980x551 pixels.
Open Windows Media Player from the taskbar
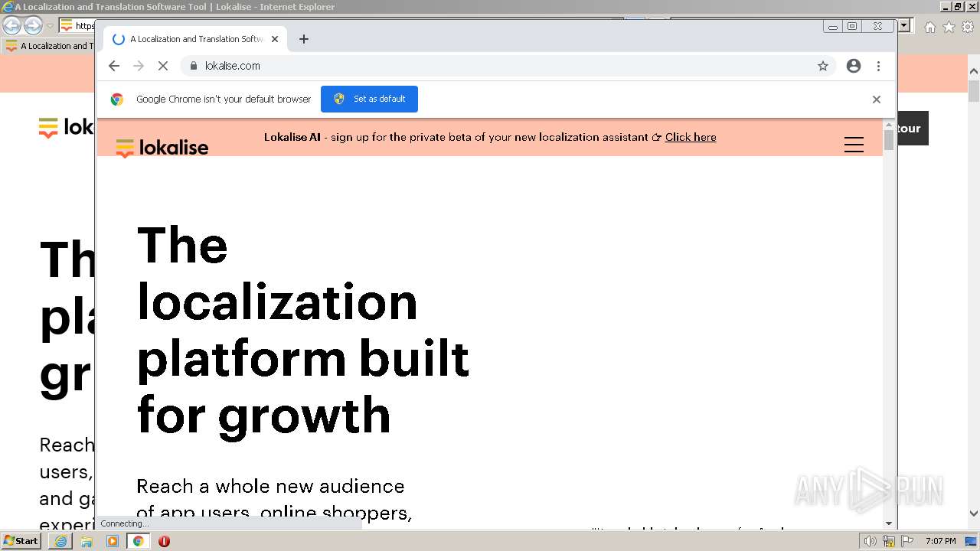(113, 541)
